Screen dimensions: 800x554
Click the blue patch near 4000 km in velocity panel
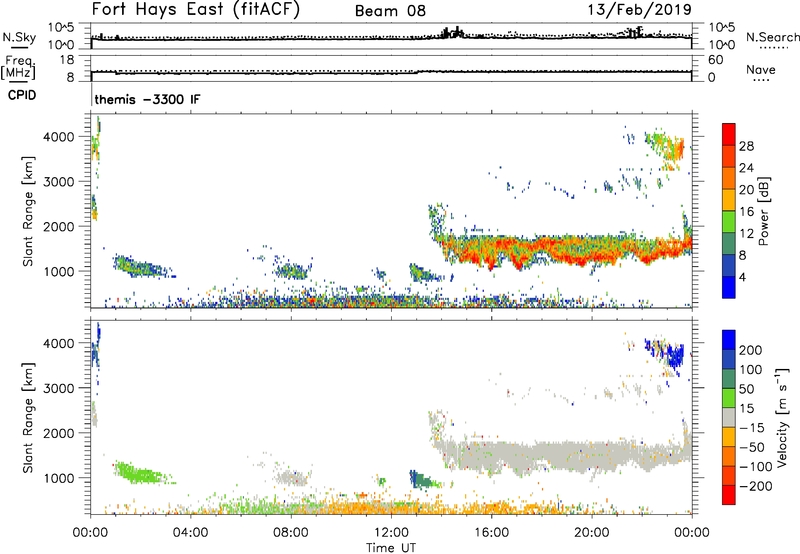click(666, 354)
